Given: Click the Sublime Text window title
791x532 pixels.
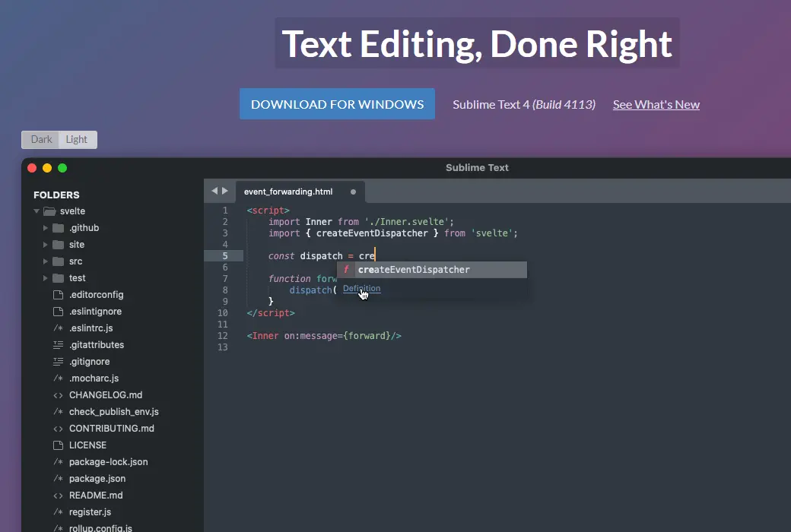Looking at the screenshot, I should (x=477, y=168).
